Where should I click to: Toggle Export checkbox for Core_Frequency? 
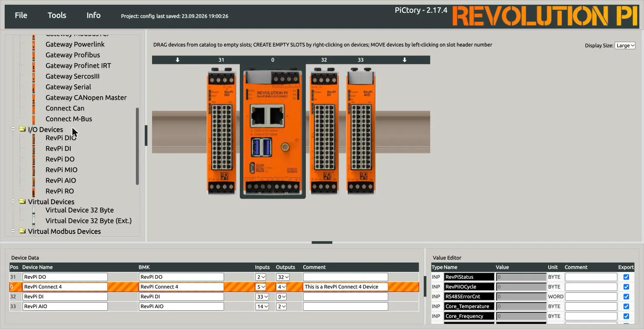(x=626, y=316)
